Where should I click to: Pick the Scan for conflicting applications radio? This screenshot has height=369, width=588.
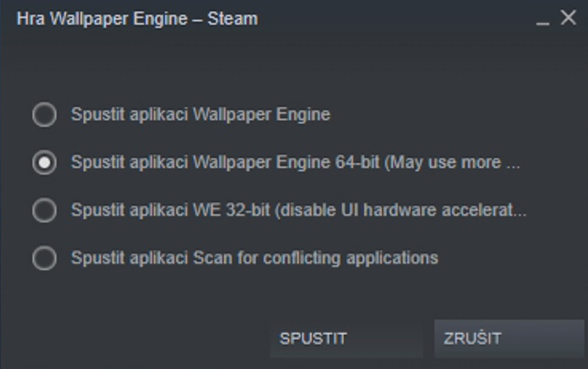point(44,258)
